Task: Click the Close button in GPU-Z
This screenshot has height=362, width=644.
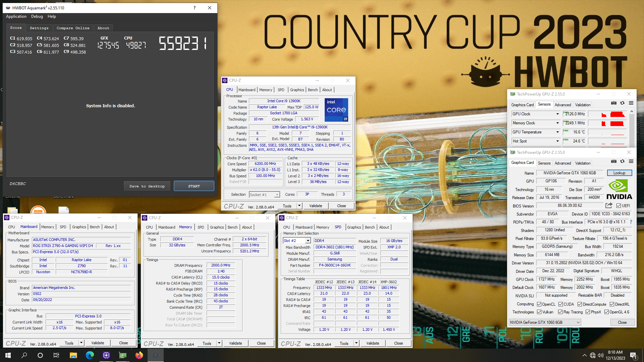Action: coord(622,322)
